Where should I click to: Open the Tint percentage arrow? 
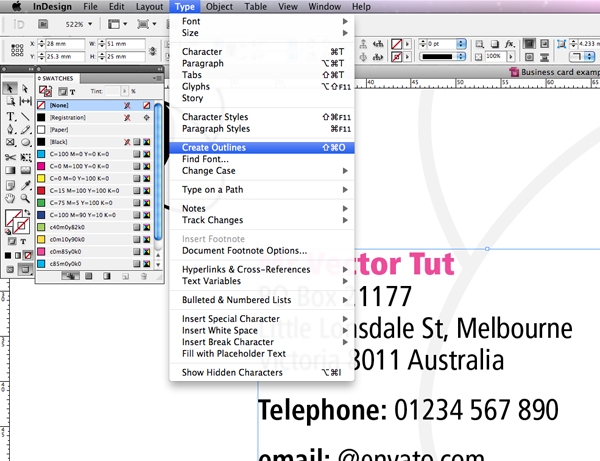pyautogui.click(x=124, y=91)
